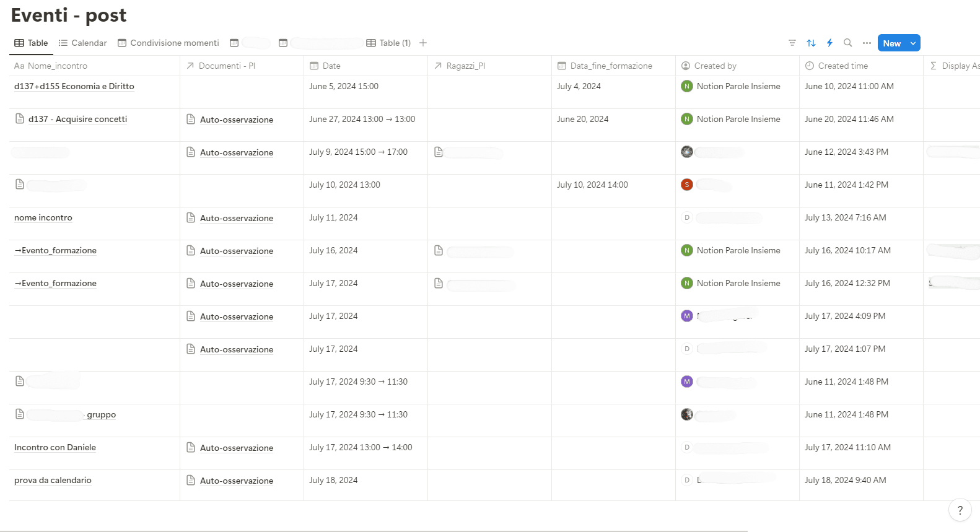Screen dimensions: 980x532
Task: Open Auto-osservazione link in Incontro con Daniele row
Action: [237, 448]
